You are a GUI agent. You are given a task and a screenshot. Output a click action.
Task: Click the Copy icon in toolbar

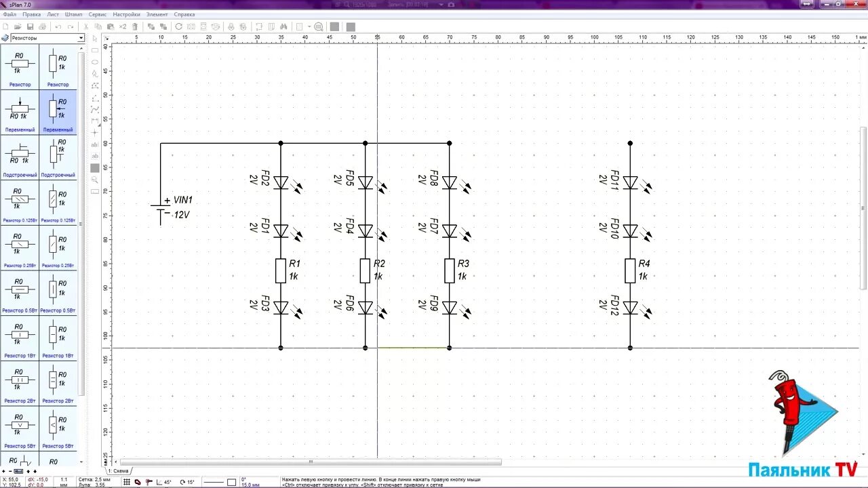[98, 26]
